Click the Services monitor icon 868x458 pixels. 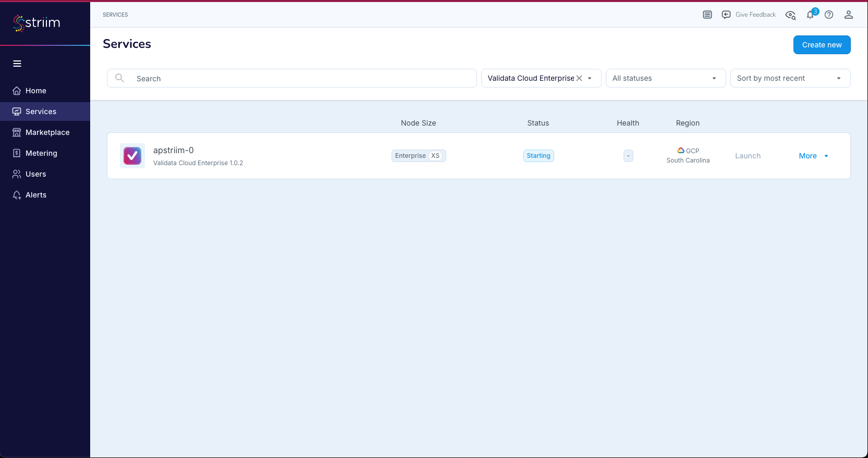17,112
